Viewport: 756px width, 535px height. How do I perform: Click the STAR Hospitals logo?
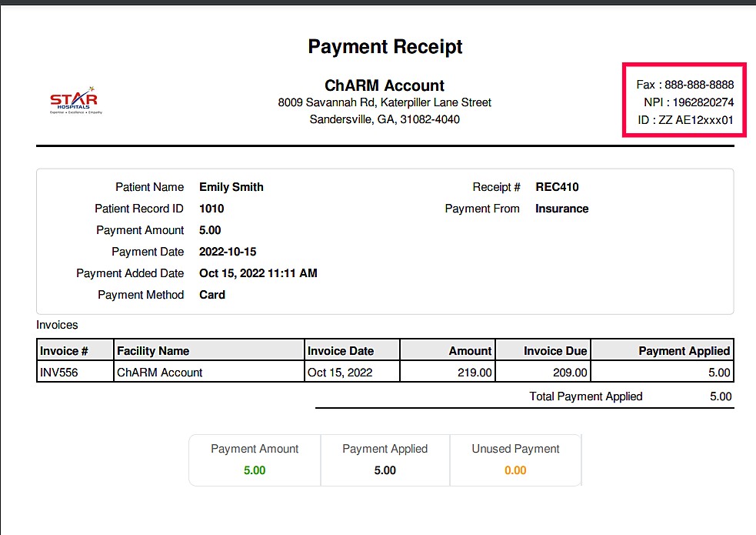click(74, 99)
